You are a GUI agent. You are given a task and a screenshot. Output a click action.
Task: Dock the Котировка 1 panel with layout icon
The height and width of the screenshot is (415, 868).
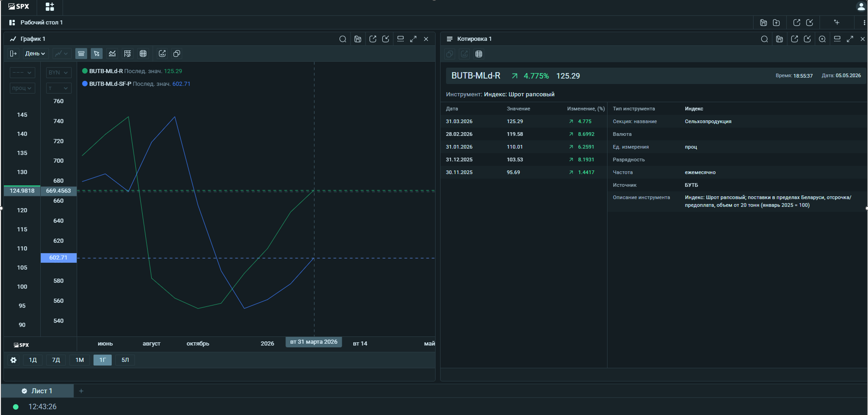tap(837, 39)
